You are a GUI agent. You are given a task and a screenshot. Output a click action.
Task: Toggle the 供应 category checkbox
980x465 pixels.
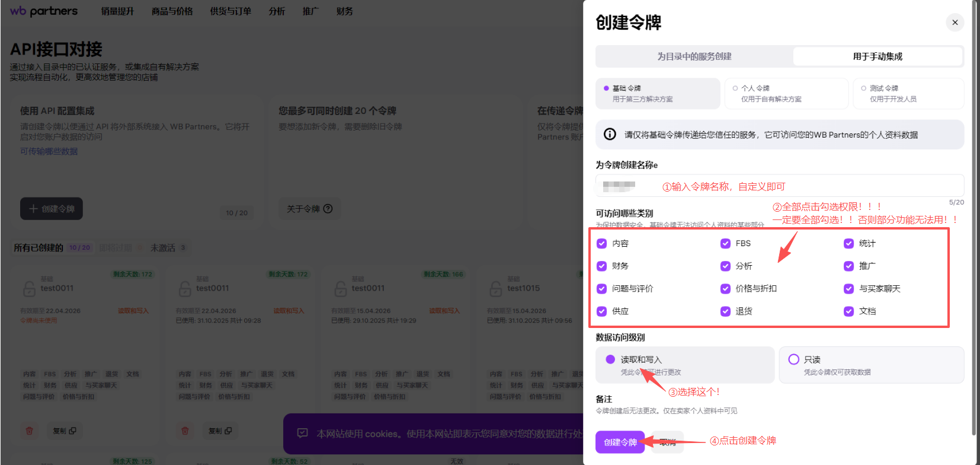(x=602, y=311)
